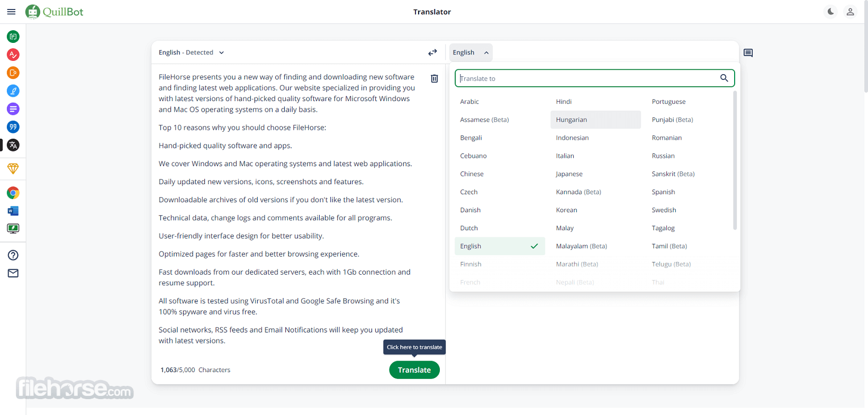Select Punjabi (Beta) from list
This screenshot has height=415, width=868.
(691, 120)
